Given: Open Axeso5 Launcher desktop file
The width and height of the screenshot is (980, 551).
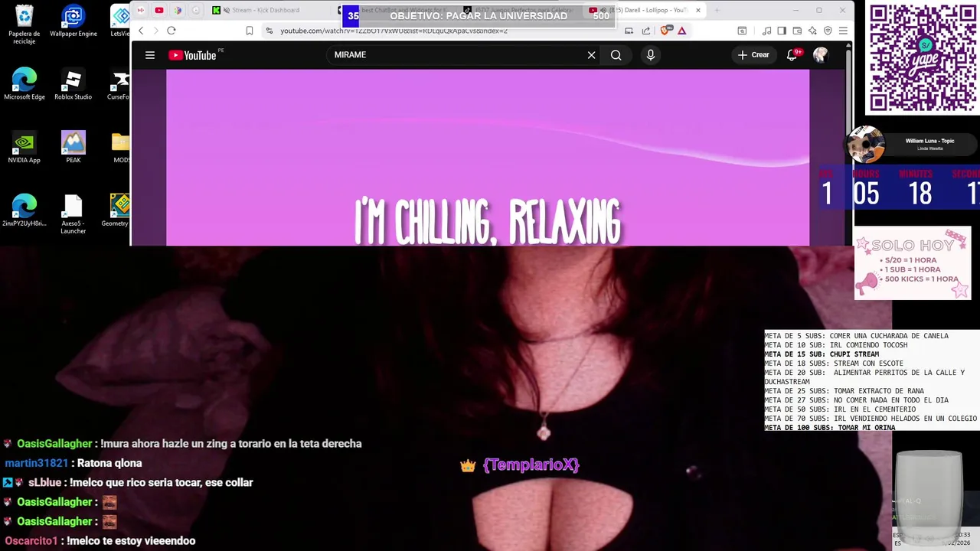Looking at the screenshot, I should pos(73,214).
